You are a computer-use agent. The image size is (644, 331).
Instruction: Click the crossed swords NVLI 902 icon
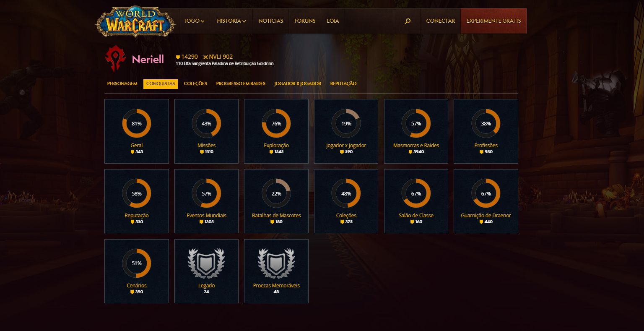pyautogui.click(x=205, y=57)
